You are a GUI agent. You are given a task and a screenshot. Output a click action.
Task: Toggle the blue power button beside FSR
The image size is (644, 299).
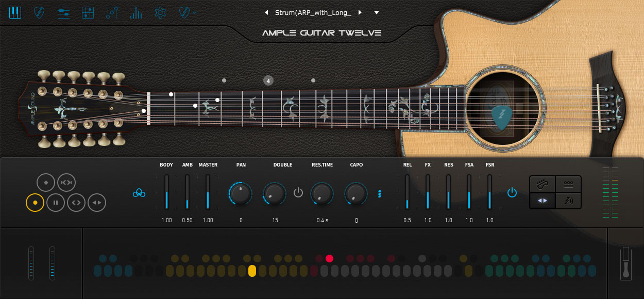tap(512, 193)
